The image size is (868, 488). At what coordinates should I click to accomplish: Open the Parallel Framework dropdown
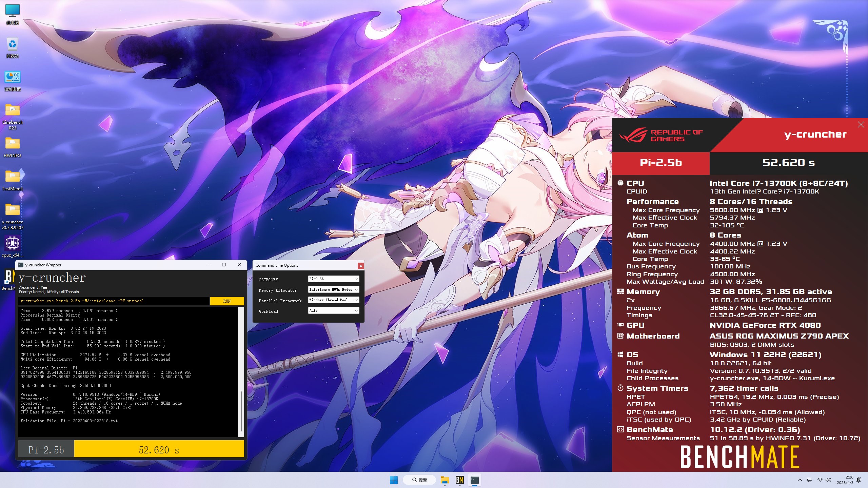(x=334, y=300)
